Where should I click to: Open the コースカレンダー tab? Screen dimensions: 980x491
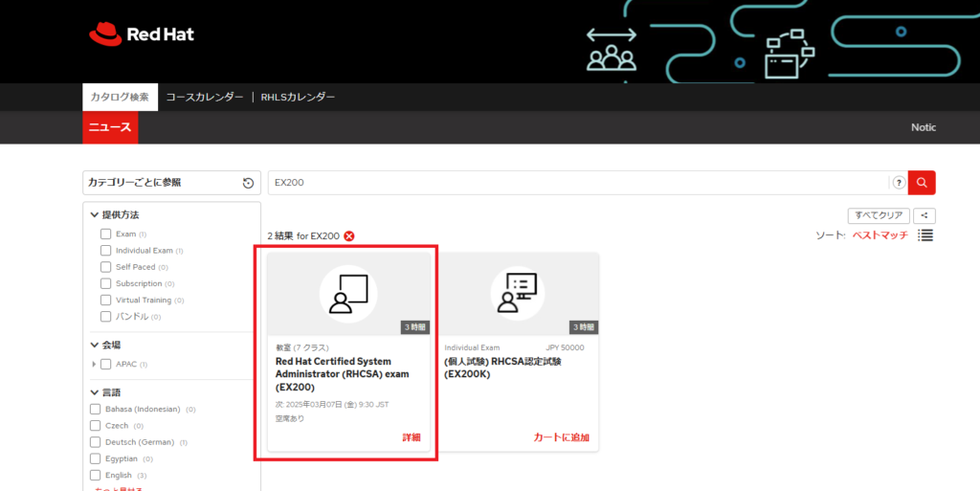pos(204,97)
